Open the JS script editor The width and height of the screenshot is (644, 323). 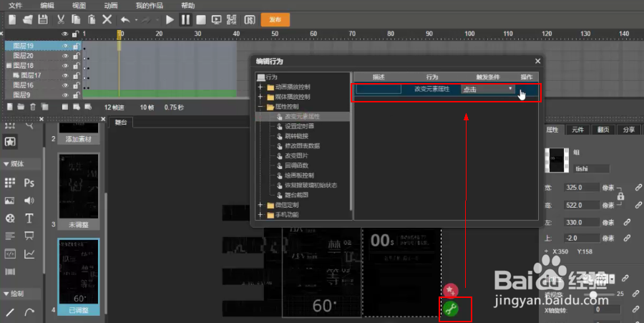pos(250,19)
